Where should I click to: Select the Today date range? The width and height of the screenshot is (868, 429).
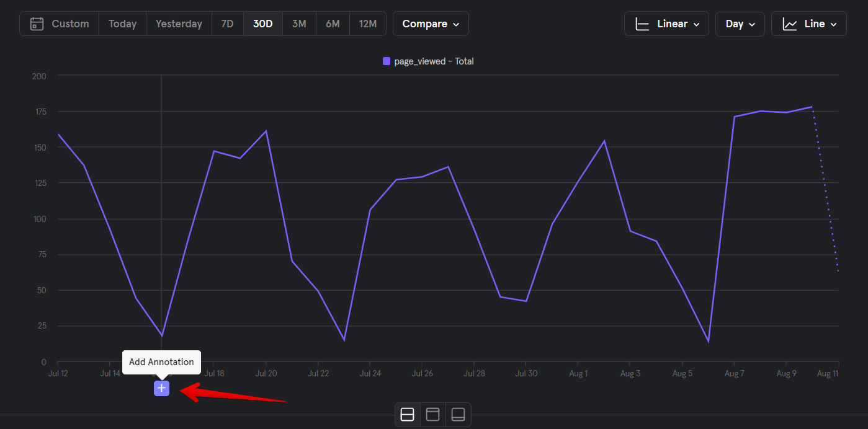pos(122,24)
